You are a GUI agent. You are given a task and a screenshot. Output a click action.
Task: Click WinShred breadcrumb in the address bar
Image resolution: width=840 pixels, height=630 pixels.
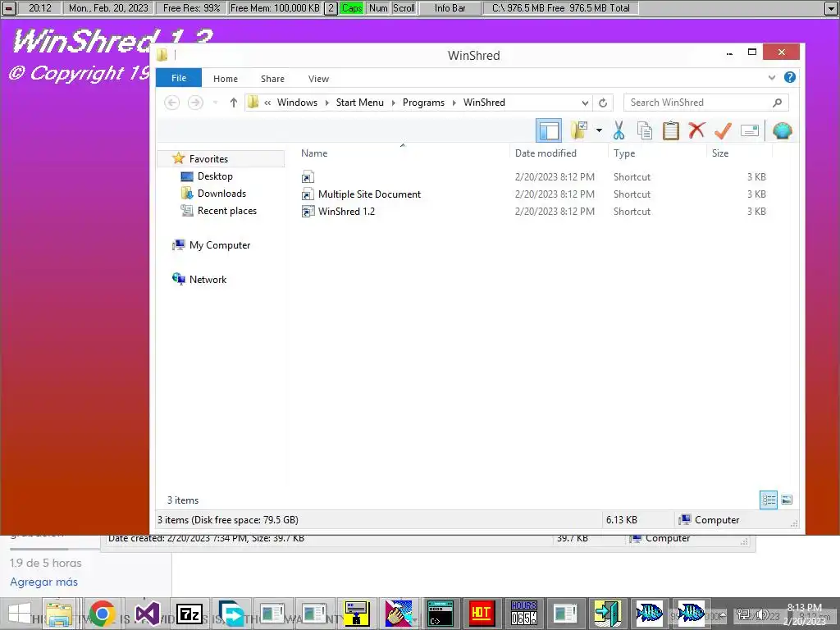click(x=484, y=103)
